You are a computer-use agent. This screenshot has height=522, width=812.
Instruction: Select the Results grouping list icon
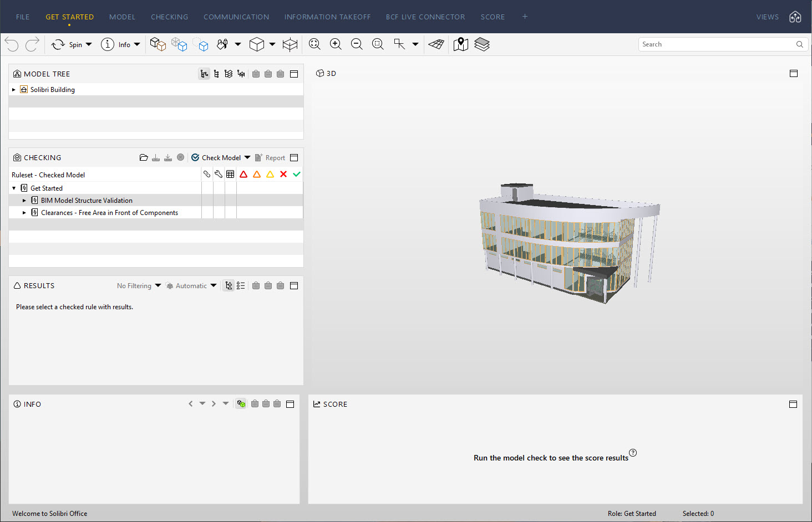[x=241, y=285]
